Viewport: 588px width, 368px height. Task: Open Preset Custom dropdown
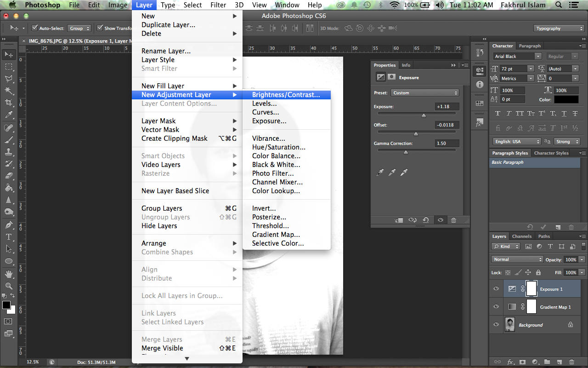(x=425, y=93)
